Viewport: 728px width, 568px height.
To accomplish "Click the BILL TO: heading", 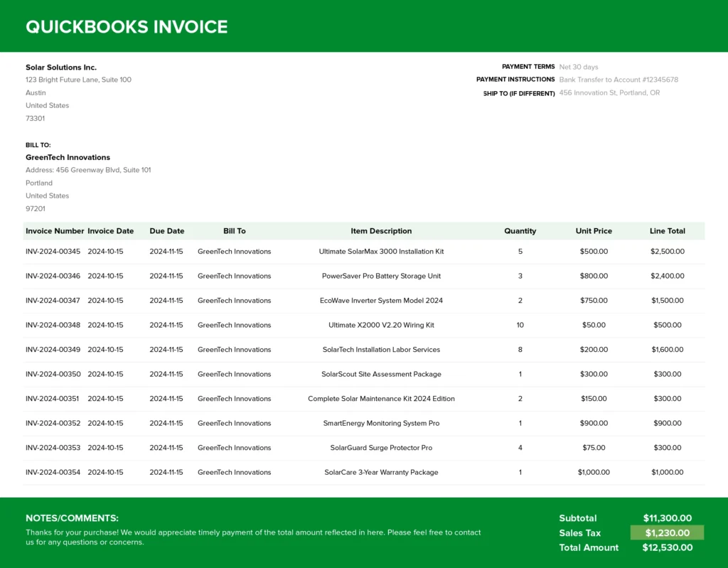I will pyautogui.click(x=38, y=145).
